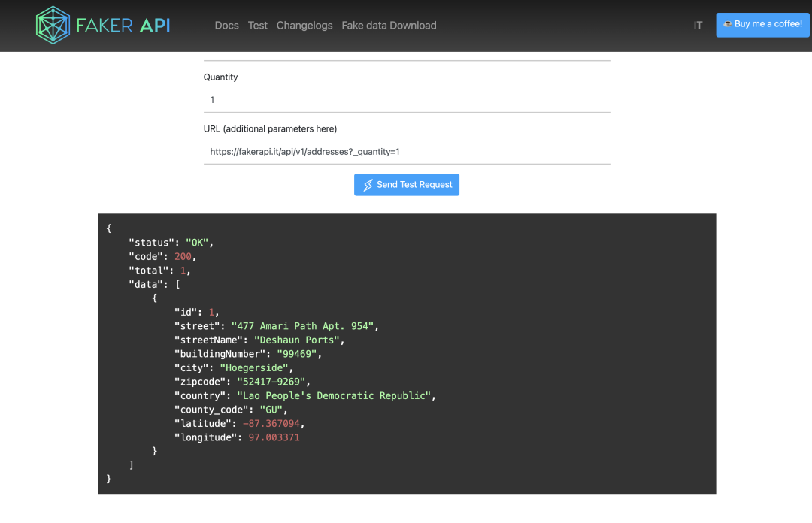Select county_code value "GU"

pyautogui.click(x=271, y=410)
